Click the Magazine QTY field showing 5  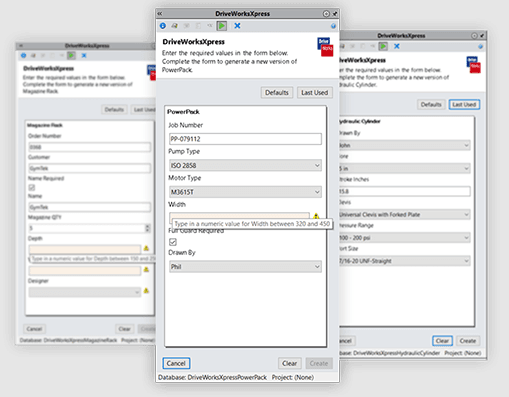90,228
